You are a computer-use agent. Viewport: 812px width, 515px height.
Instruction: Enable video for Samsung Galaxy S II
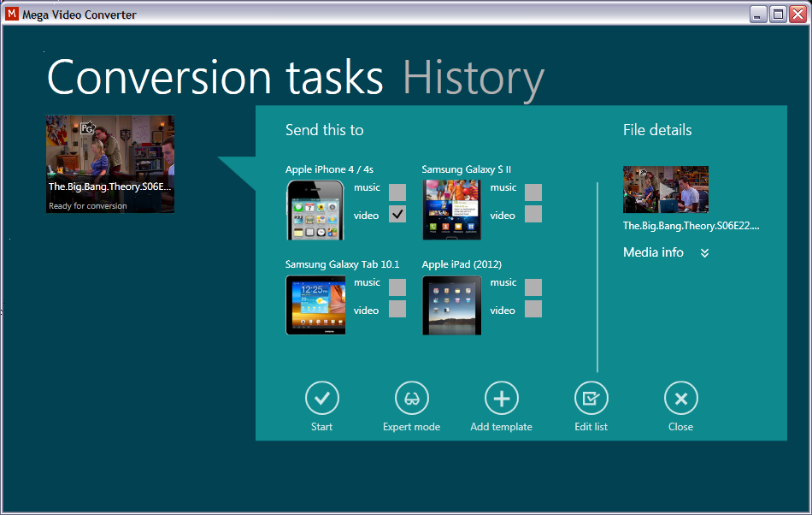click(x=533, y=214)
